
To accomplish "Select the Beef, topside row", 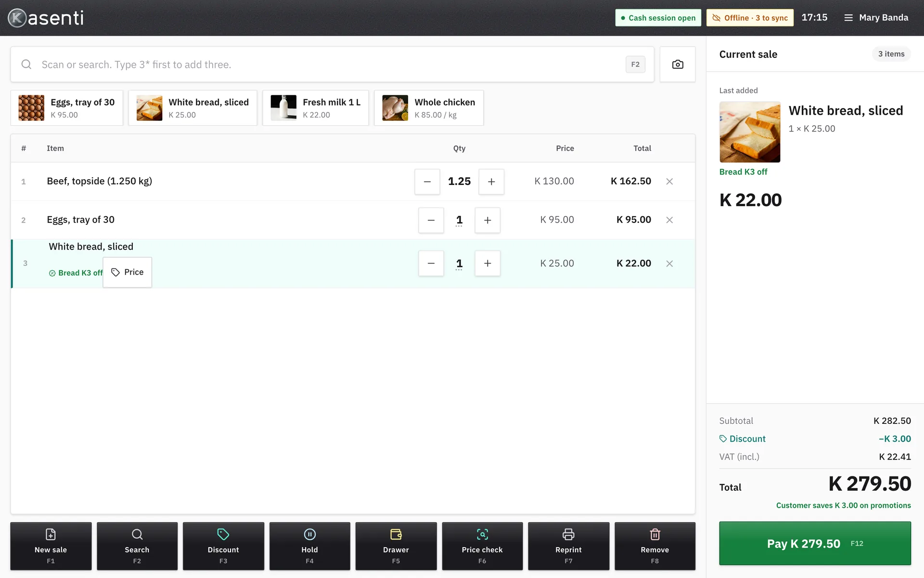I will (353, 182).
